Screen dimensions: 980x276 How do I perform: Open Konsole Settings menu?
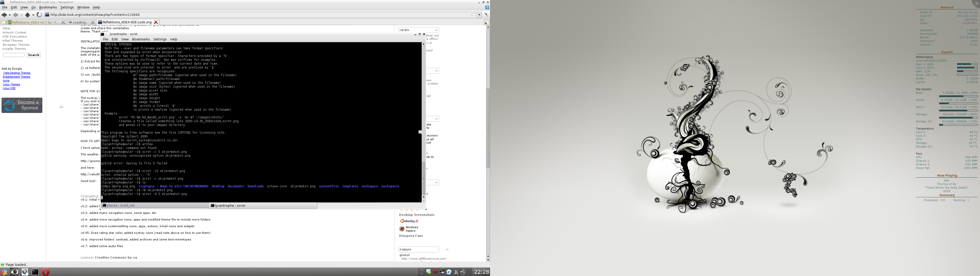(x=160, y=39)
